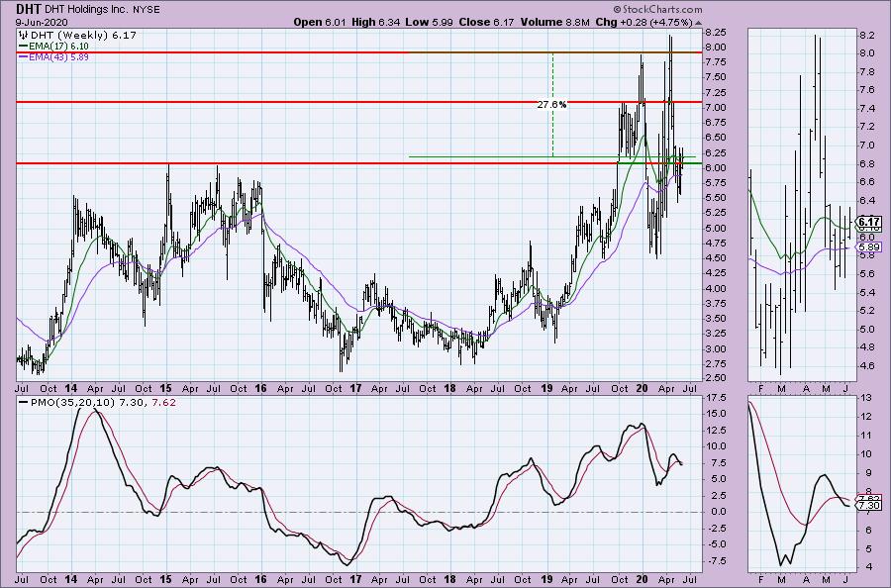Click the bar-chart icon before 'DHT (Weekly)'

24,36
